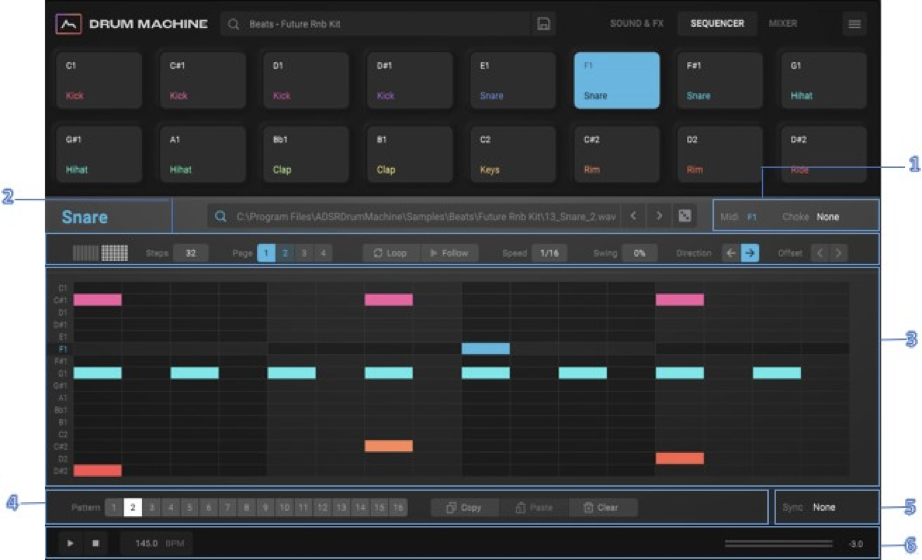Screen dimensions: 922x560
Task: Click the sample path search icon
Action: (221, 216)
